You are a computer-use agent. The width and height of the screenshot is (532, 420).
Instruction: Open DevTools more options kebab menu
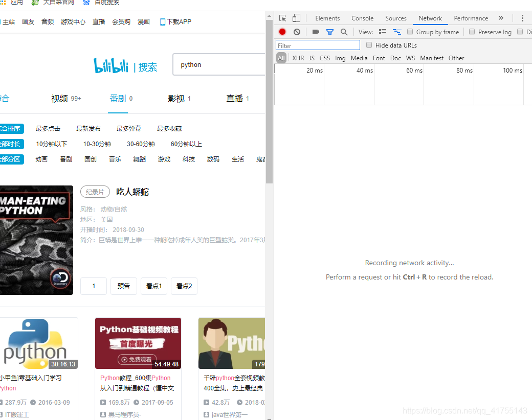coord(522,18)
